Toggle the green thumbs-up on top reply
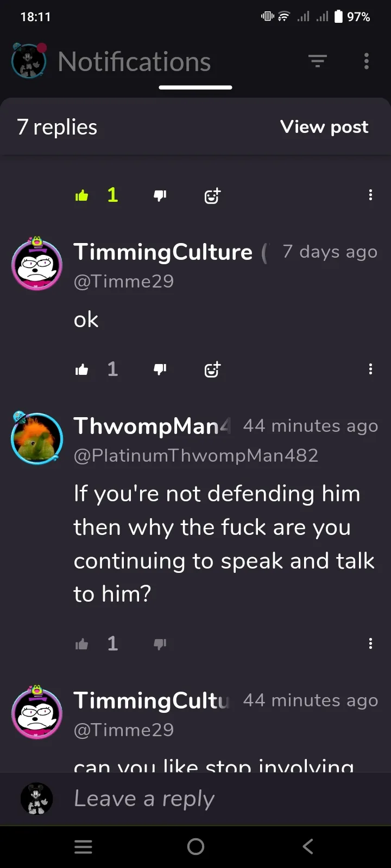 click(x=82, y=195)
